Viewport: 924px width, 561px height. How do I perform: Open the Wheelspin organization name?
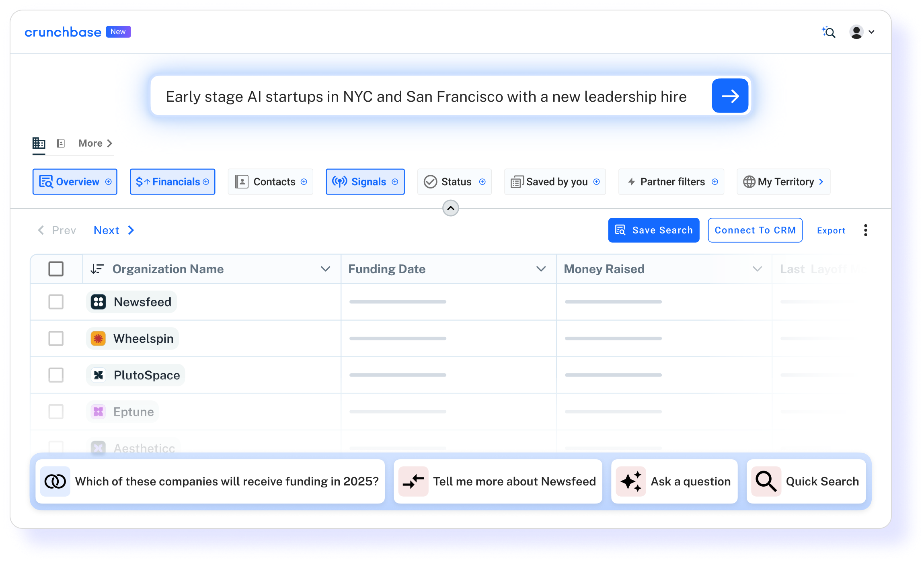coord(144,338)
